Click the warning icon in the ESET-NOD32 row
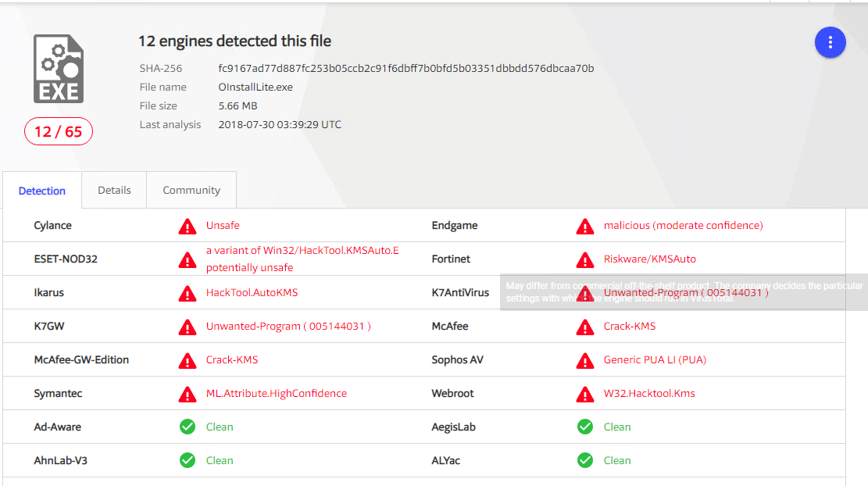 click(188, 260)
